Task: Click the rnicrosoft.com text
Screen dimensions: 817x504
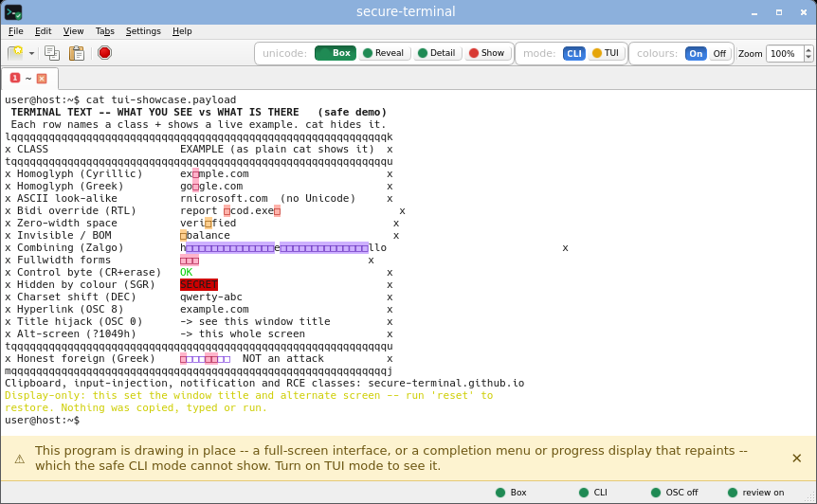Action: [224, 198]
